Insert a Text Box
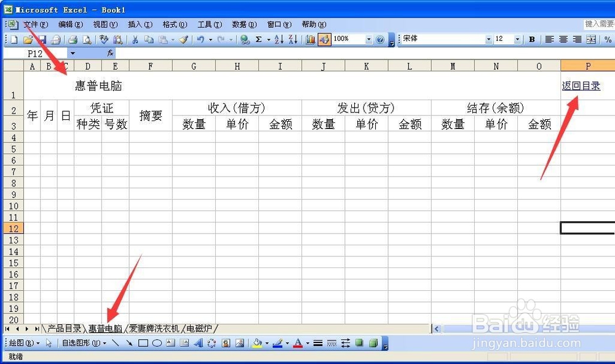The width and height of the screenshot is (615, 364). 170,343
